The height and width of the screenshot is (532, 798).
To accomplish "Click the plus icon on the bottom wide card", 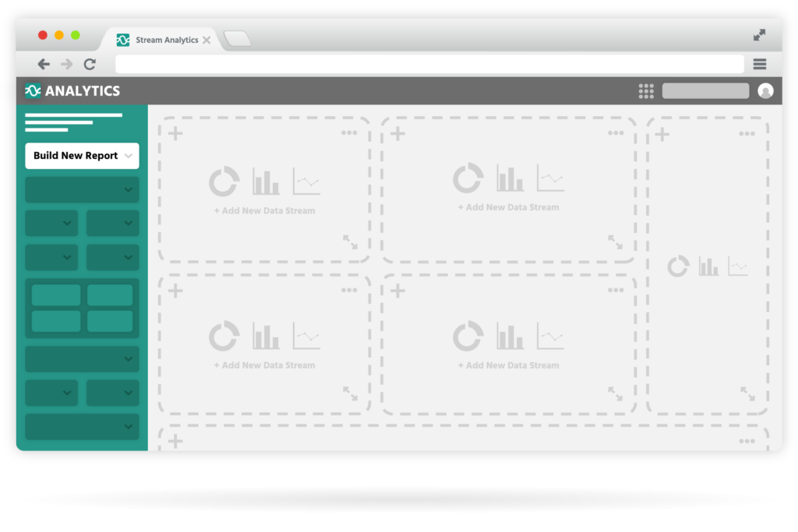I will tap(175, 441).
